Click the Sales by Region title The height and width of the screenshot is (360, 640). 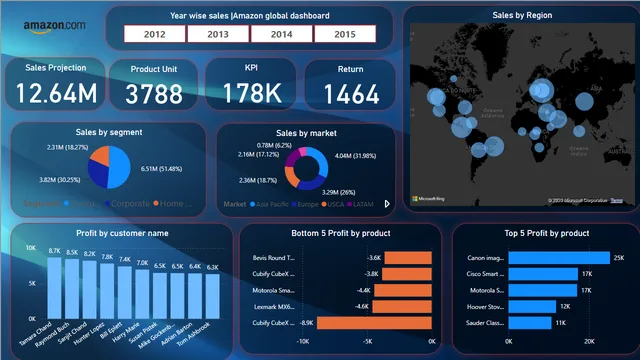point(522,15)
